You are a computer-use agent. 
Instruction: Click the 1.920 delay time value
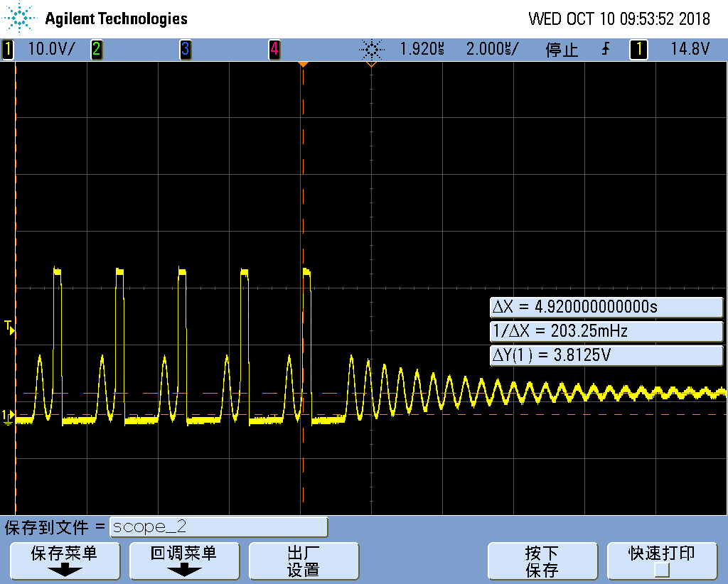tap(422, 49)
